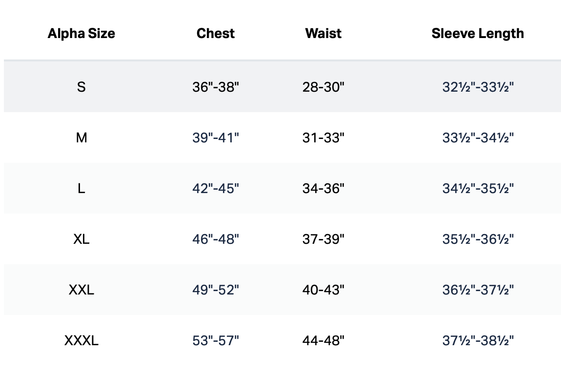561x392 pixels.
Task: Select the 34-36" waist value
Action: pos(323,189)
